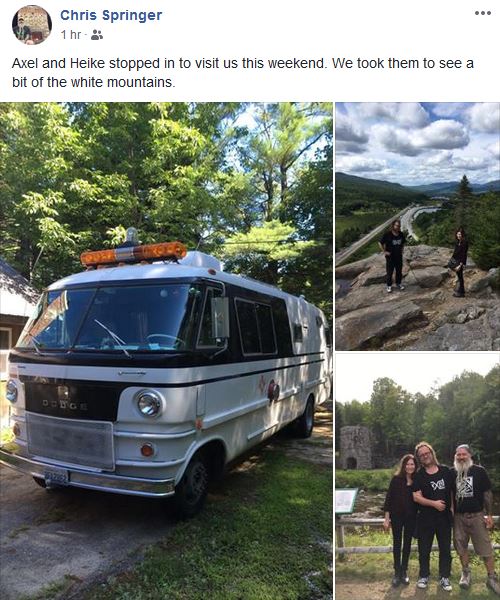This screenshot has width=500, height=600.
Task: Click the orange light bar on the motorhome roof
Action: click(133, 253)
